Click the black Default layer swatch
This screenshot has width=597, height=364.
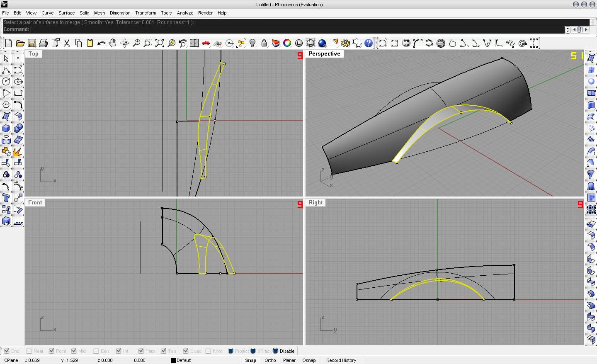(x=174, y=360)
